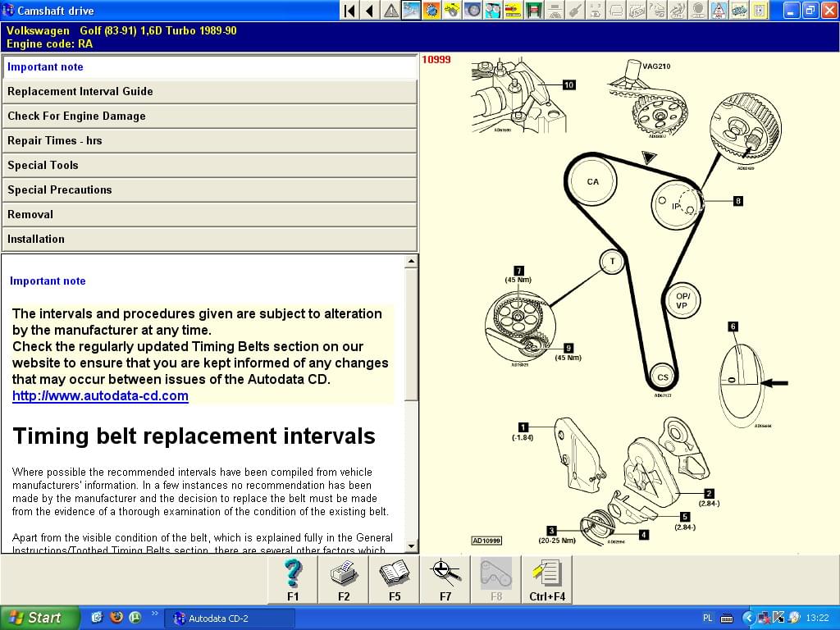
Task: Click callout number 10 in the diagram
Action: [569, 84]
